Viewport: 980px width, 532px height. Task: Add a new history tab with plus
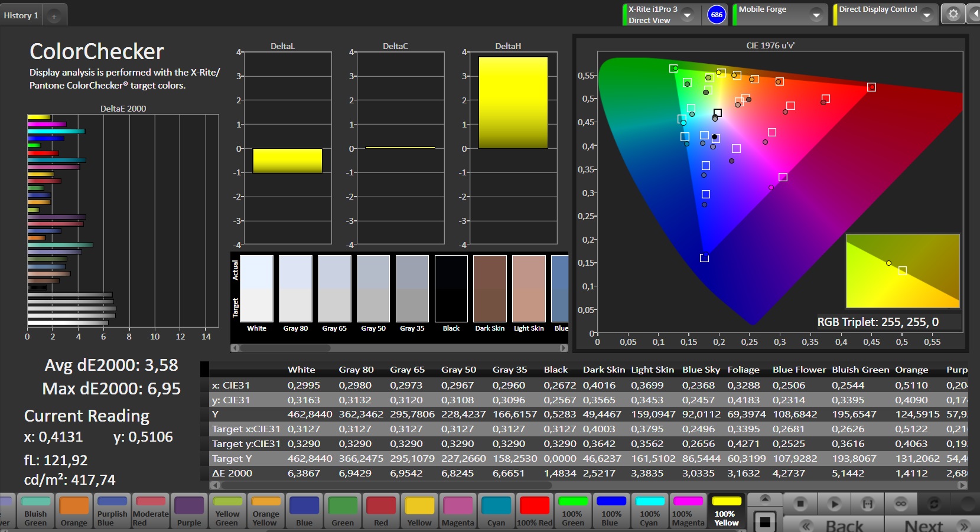tap(54, 16)
